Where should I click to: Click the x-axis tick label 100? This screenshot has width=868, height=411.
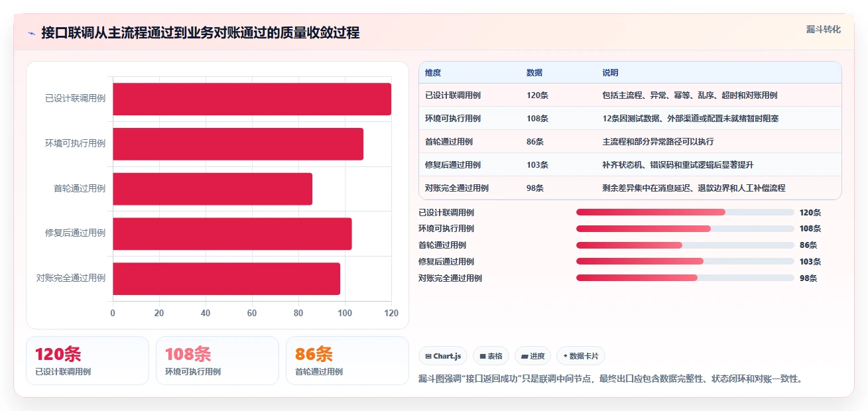click(x=345, y=313)
